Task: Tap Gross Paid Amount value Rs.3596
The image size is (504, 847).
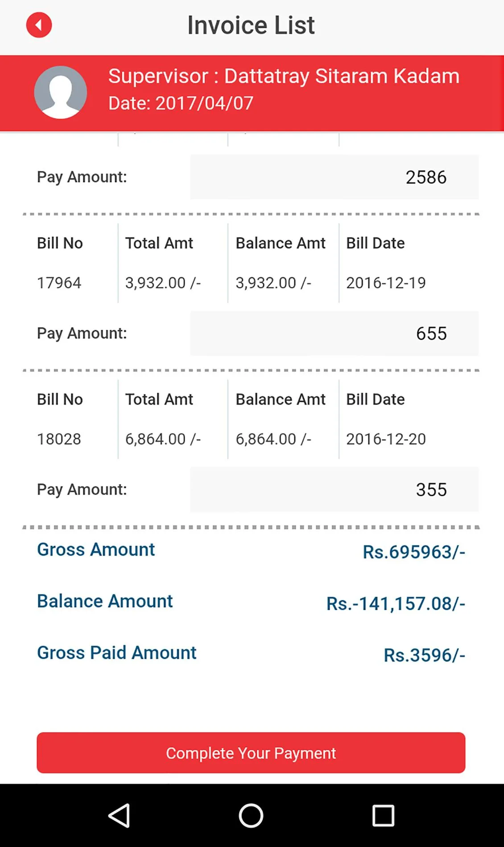Action: tap(425, 656)
